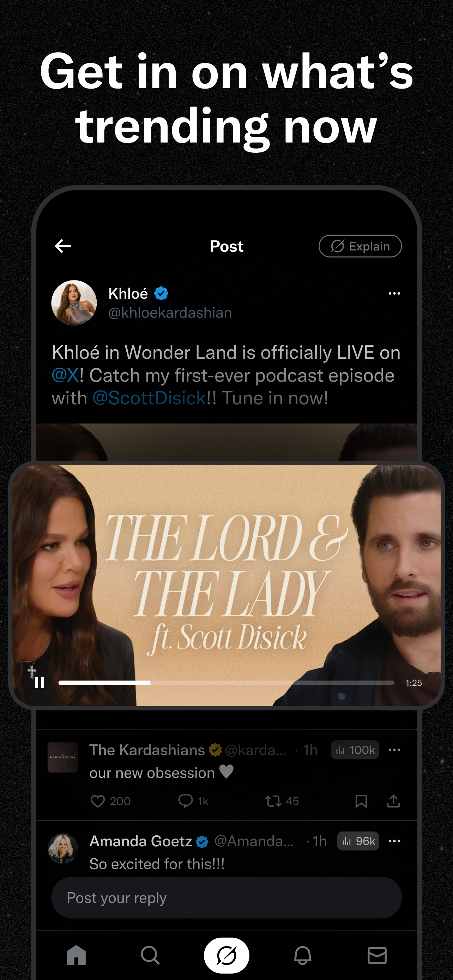Open the @ScottDisick mention link
The width and height of the screenshot is (453, 980).
click(149, 398)
